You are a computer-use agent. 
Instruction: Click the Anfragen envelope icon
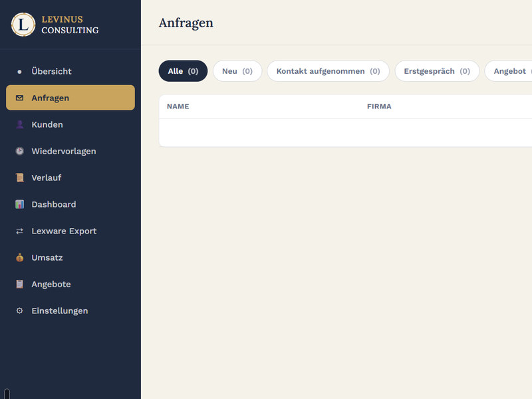click(20, 98)
